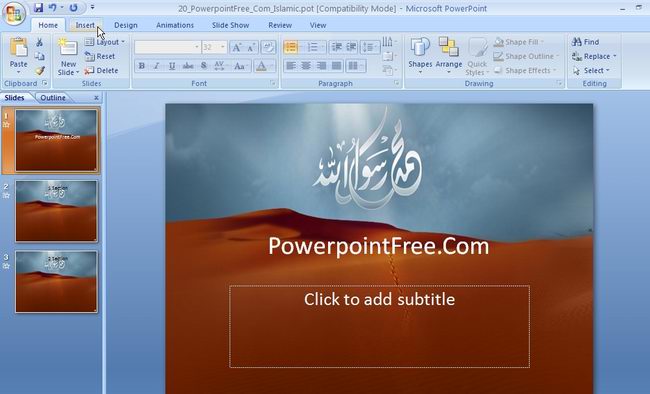The image size is (650, 394).
Task: Toggle italic formatting
Action: [x=157, y=66]
